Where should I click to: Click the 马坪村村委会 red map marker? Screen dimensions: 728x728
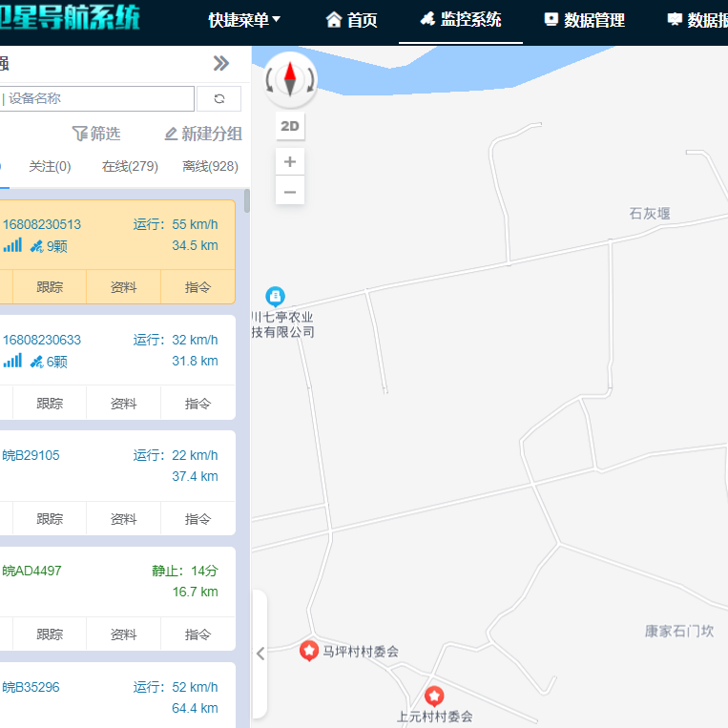[x=309, y=651]
